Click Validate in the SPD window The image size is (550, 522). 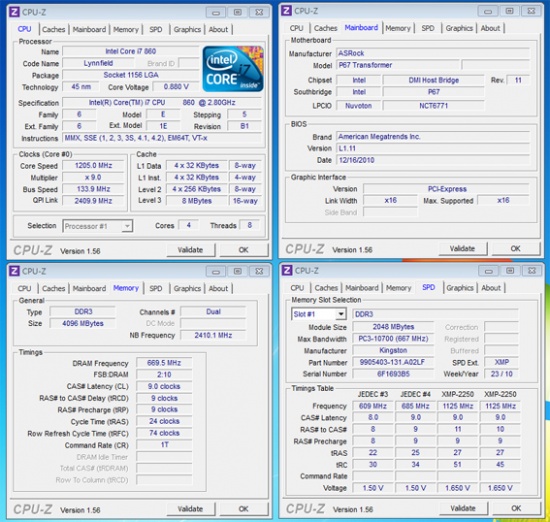coord(463,508)
